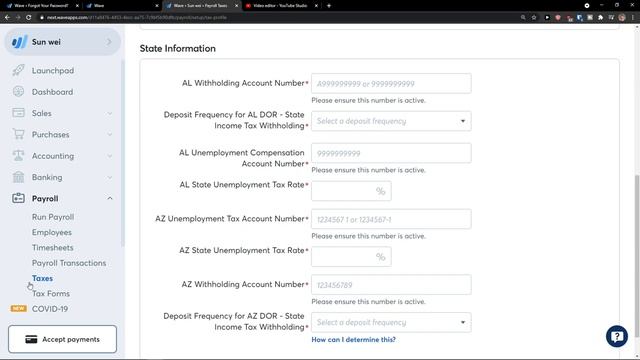
Task: Close the Video editor YouTube Studio tab
Action: coord(316,6)
